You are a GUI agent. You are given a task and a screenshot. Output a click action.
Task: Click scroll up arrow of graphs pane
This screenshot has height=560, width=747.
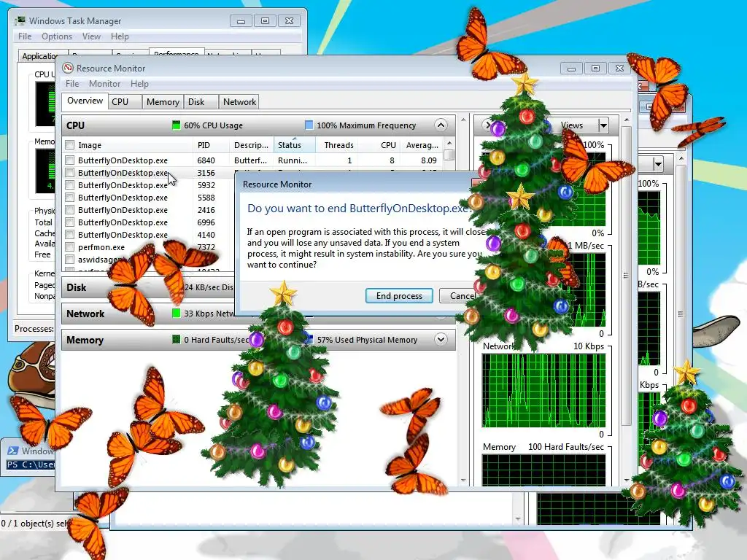[x=627, y=120]
